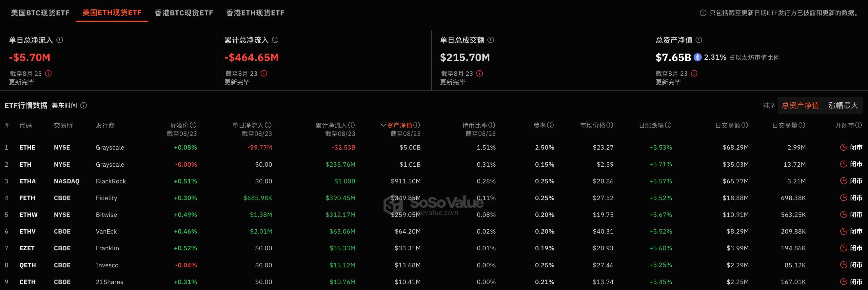868x290 pixels.
Task: Open info icon next to 累计总净流入
Action: click(275, 40)
